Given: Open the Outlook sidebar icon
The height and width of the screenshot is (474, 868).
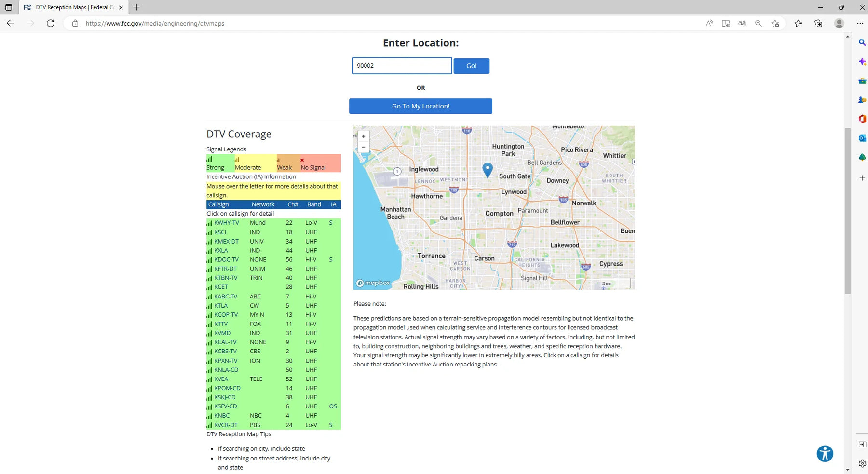Looking at the screenshot, I should [862, 138].
